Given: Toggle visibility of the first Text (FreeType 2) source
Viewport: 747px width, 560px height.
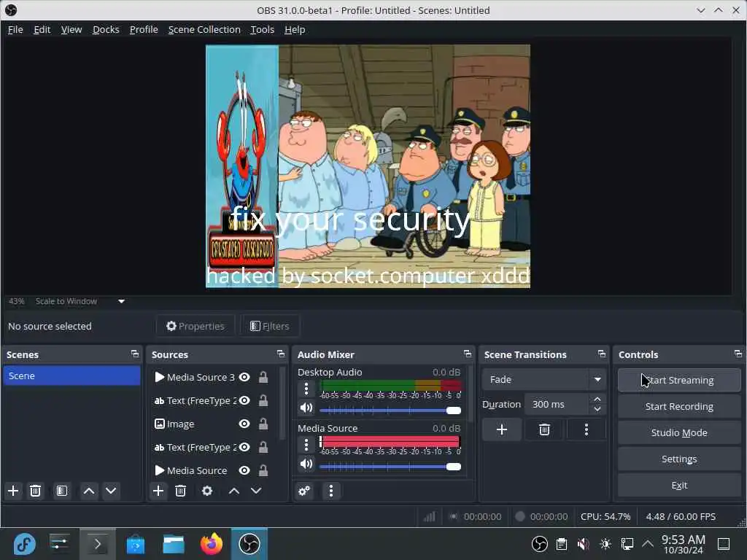Looking at the screenshot, I should (244, 400).
